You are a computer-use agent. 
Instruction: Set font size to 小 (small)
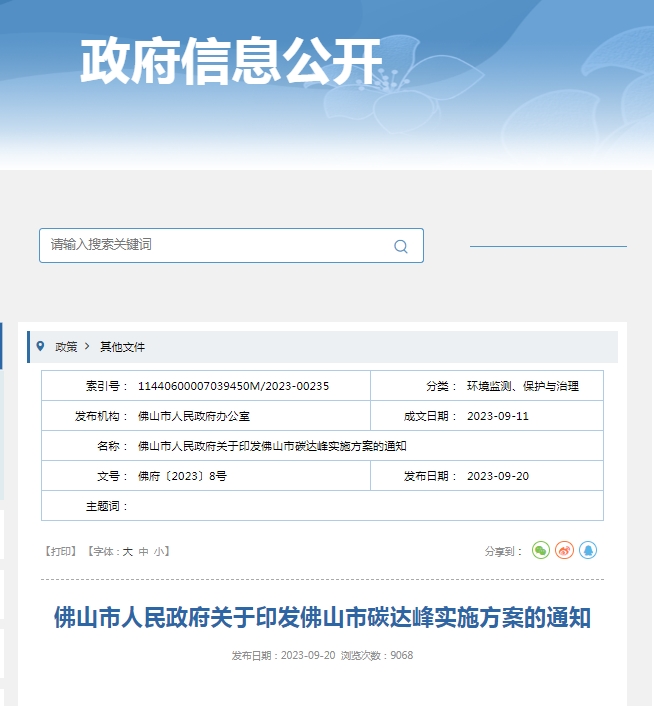coord(160,551)
